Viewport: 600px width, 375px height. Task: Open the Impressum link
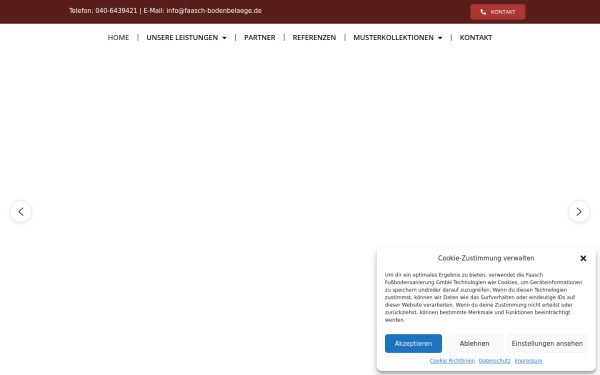528,361
